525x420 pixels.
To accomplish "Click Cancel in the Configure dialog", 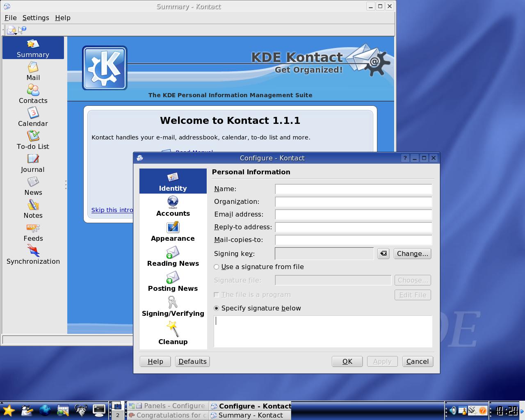I will [418, 361].
